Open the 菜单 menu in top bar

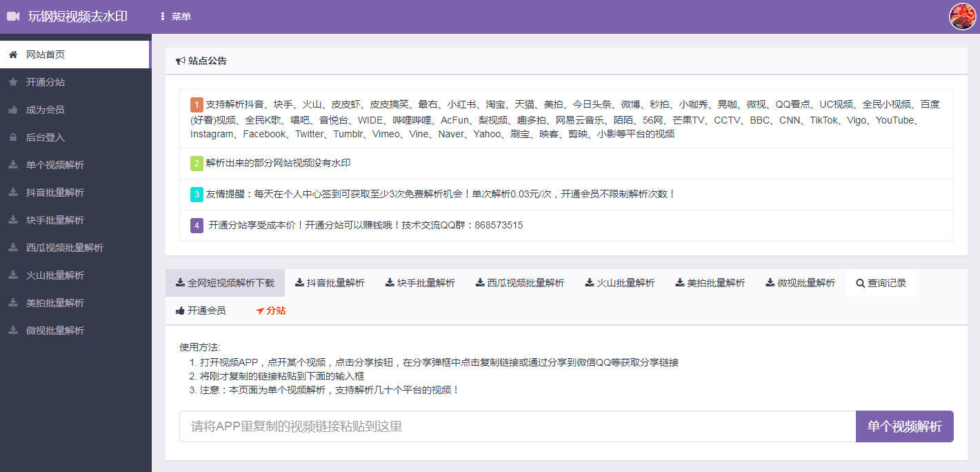point(175,15)
